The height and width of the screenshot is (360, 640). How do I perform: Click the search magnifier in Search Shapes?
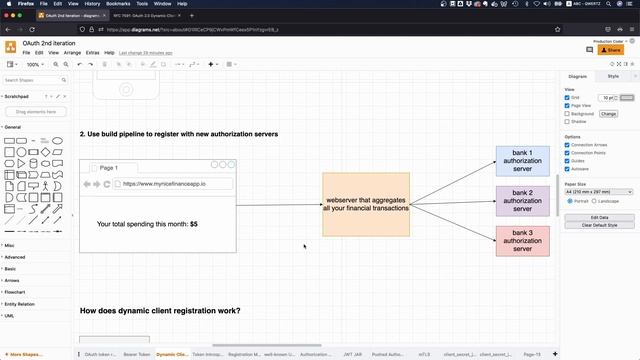tap(64, 80)
